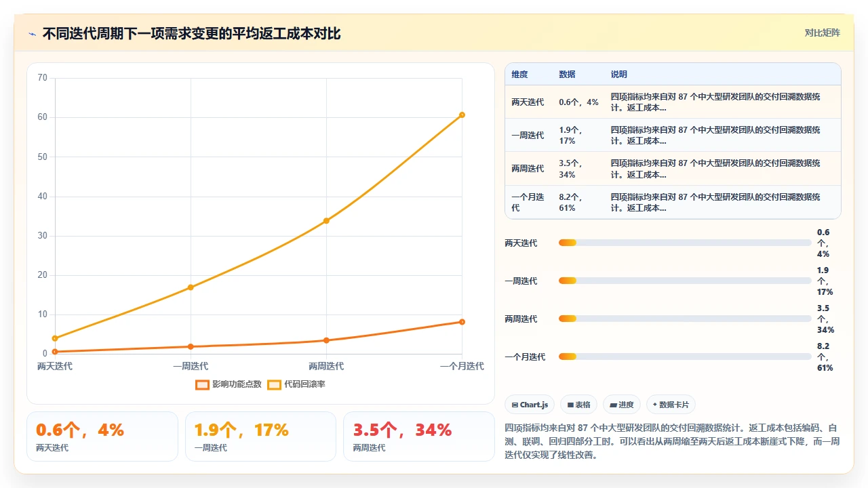Click the 一个月迭代 cell in the table
The width and height of the screenshot is (868, 488).
coord(529,202)
